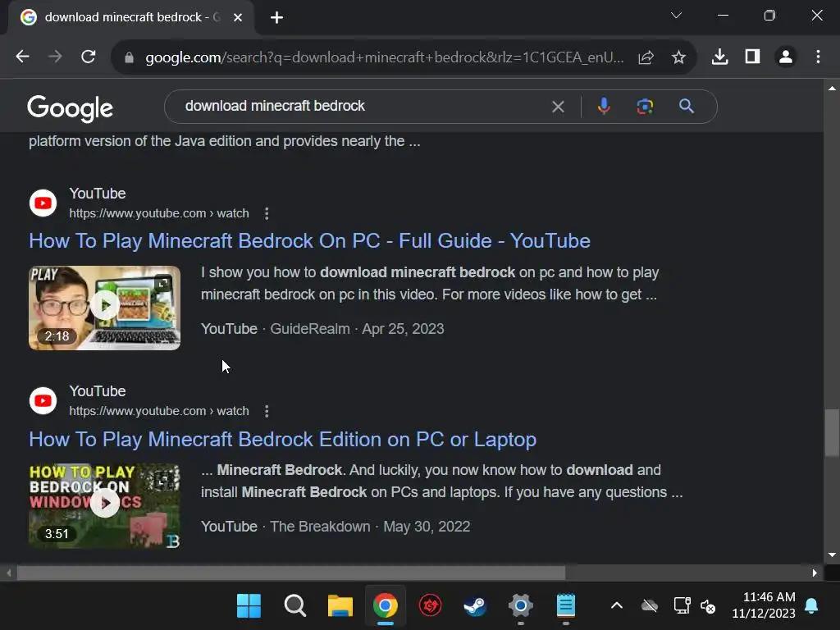The width and height of the screenshot is (840, 630).
Task: Start voice search with microphone
Action: tap(604, 107)
